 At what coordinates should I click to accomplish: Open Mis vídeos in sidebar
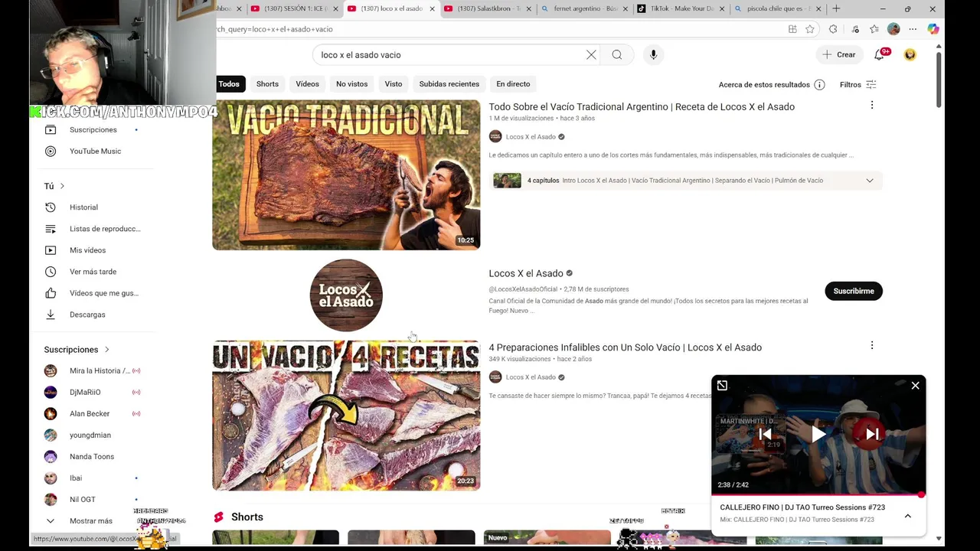87,250
